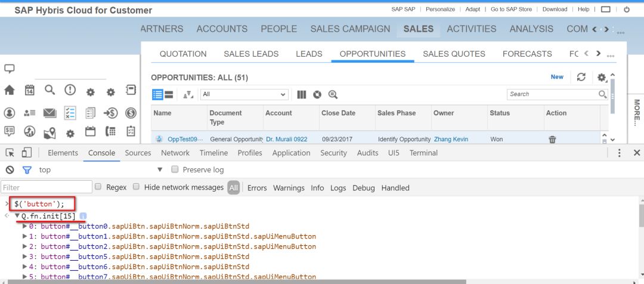Open the Zhang Kevin owner link
The image size is (644, 284).
coord(451,140)
